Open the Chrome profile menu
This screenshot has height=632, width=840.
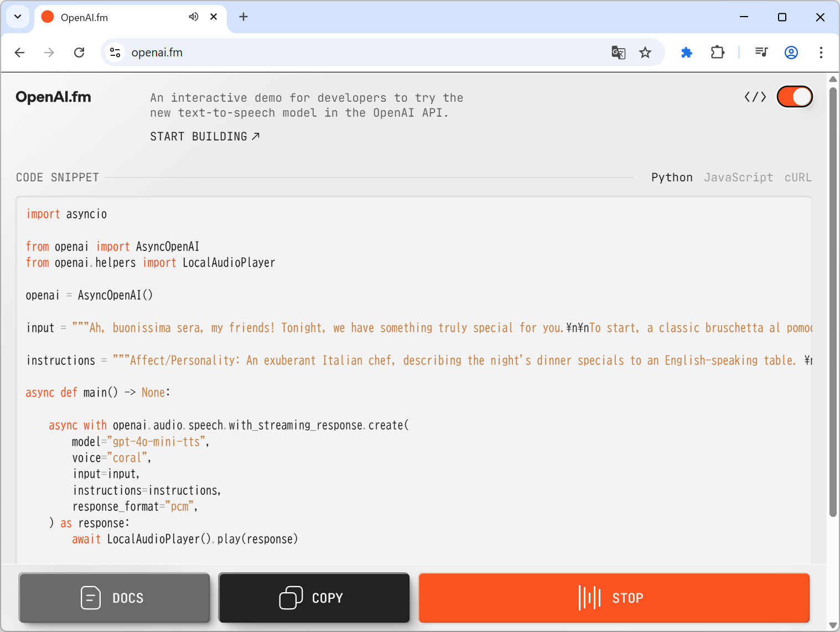[x=791, y=53]
